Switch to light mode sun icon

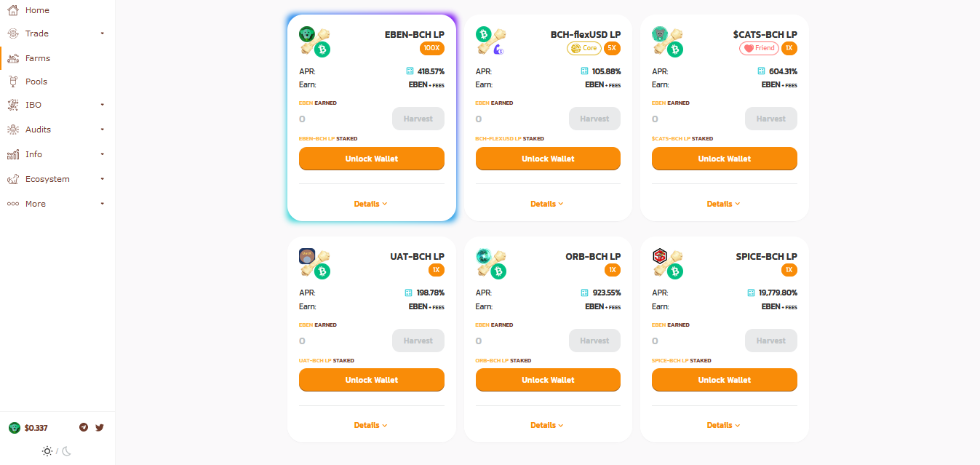(x=47, y=451)
